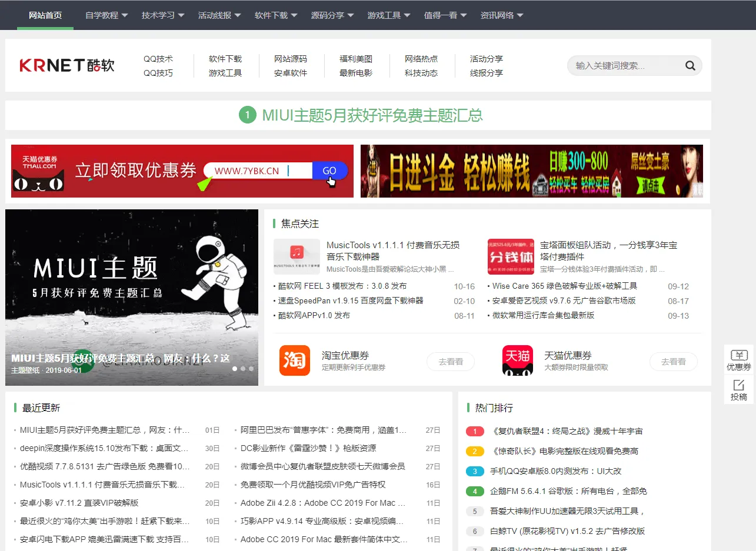Click 去看看 button beside 天猫优惠券
Image resolution: width=756 pixels, height=551 pixels.
674,362
